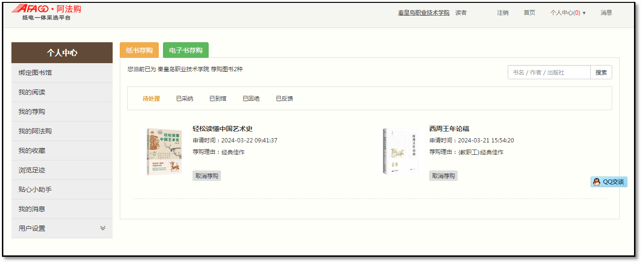The width and height of the screenshot is (644, 263).
Task: Click 注销 to log out
Action: (x=502, y=13)
